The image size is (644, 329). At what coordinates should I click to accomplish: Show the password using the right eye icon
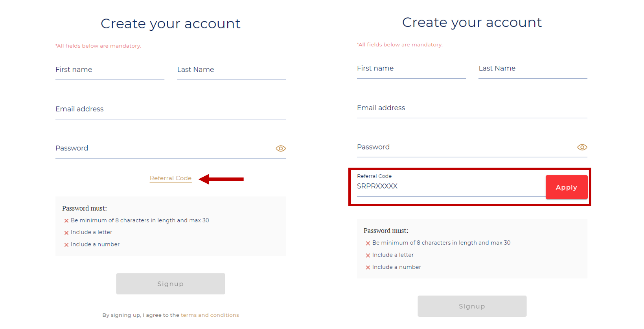[x=582, y=147]
